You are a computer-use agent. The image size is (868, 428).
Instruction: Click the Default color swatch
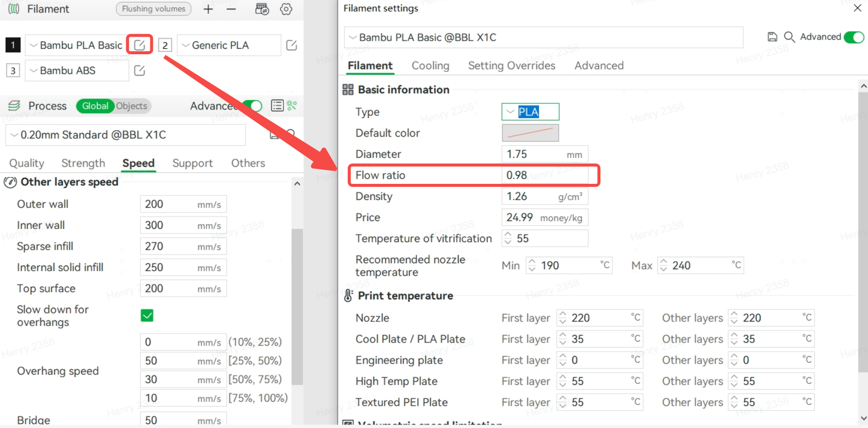530,133
